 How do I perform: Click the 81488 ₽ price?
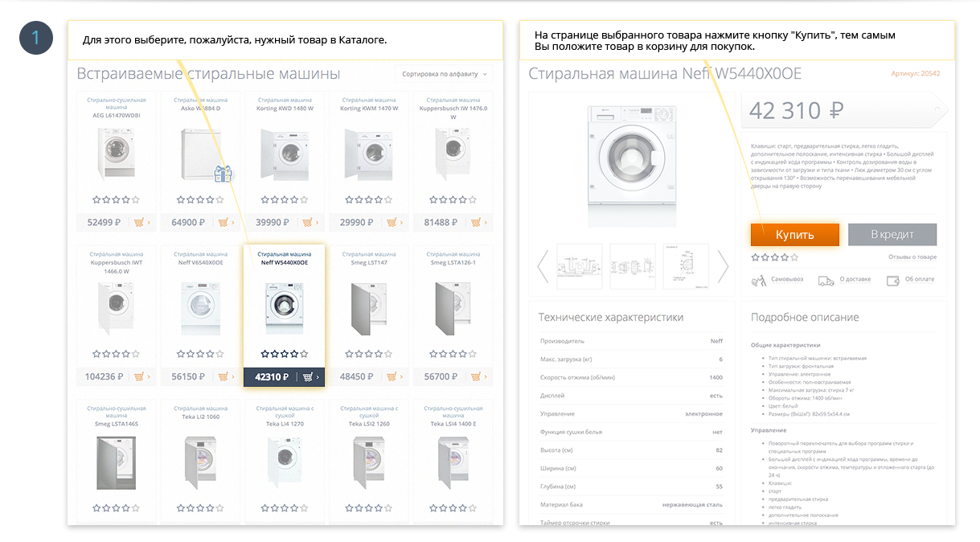point(441,223)
